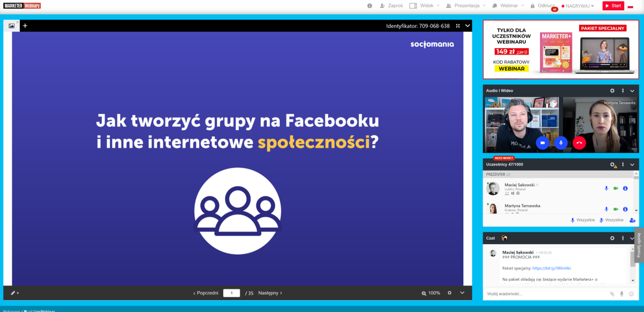
Task: Open Uczestnicy panel settings gear
Action: [x=612, y=165]
